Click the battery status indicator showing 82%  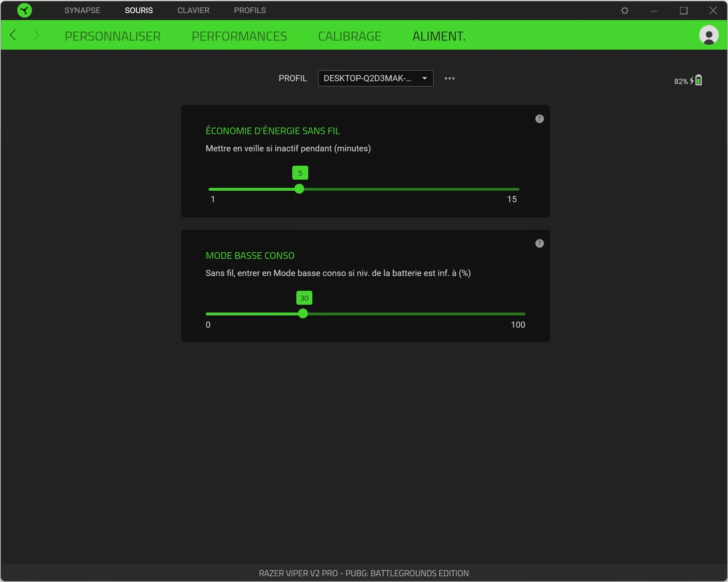(x=687, y=80)
